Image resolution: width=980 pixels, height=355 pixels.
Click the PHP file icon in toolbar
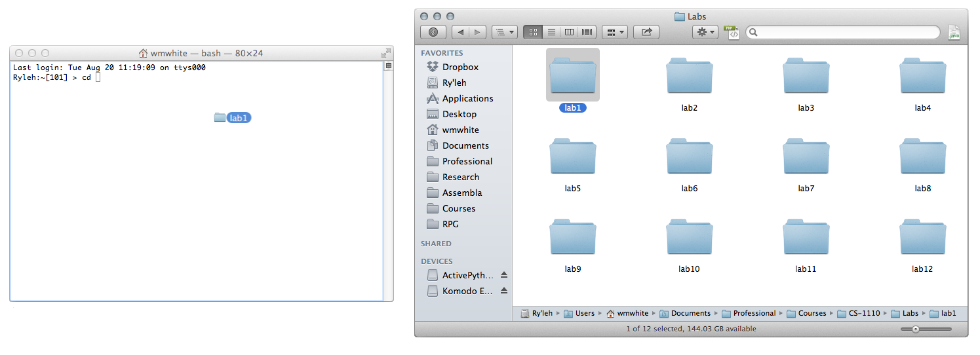(731, 31)
